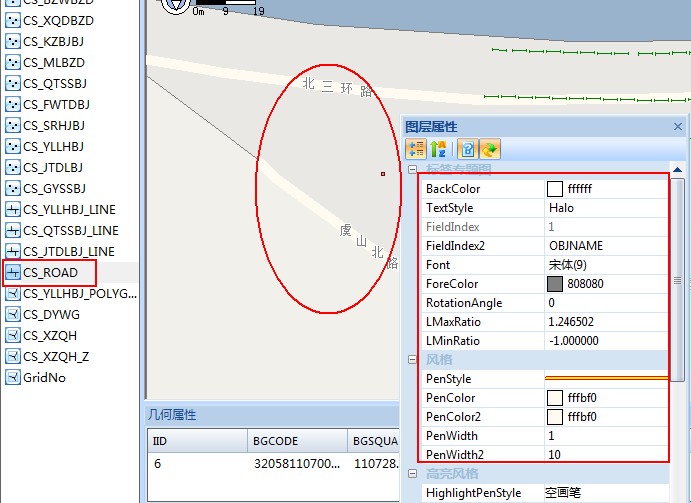Click the BackColor property name
This screenshot has height=503, width=691.
pyautogui.click(x=453, y=189)
